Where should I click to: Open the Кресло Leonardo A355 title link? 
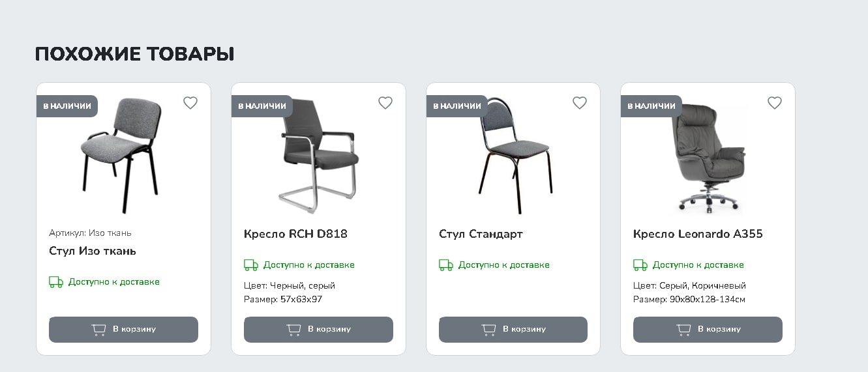pos(698,234)
